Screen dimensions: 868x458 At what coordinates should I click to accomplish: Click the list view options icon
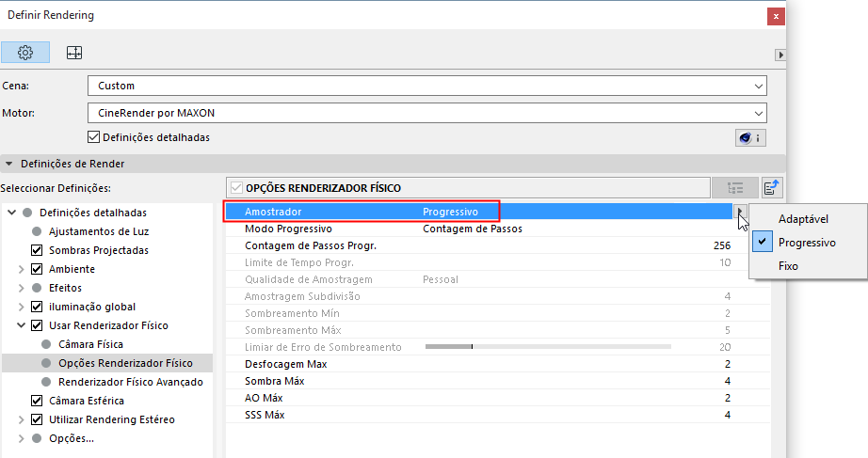(x=735, y=188)
